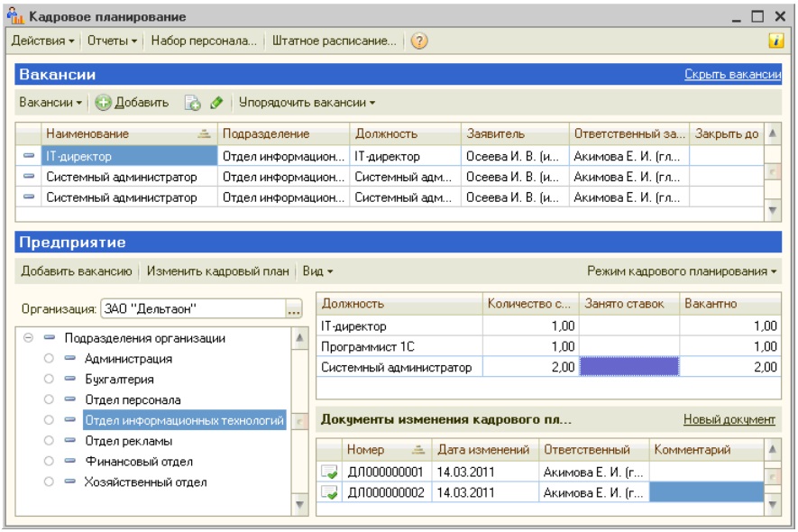
Task: Select the Финансовый отдел radio marker
Action: (x=50, y=462)
